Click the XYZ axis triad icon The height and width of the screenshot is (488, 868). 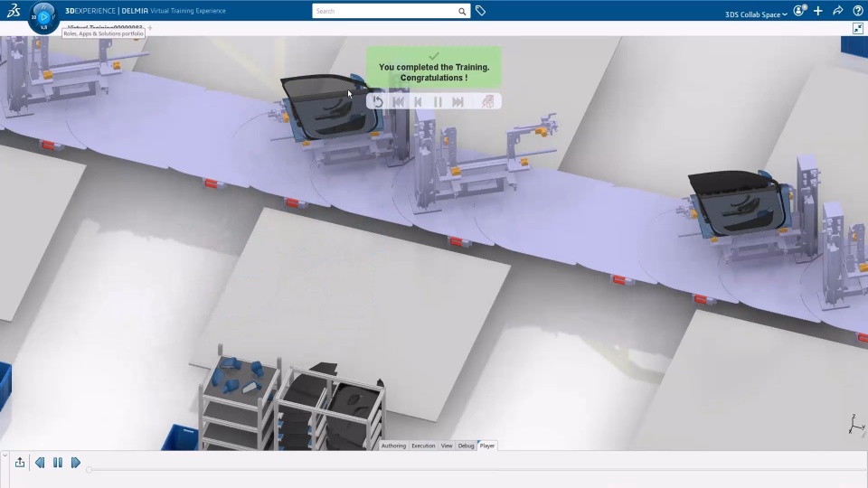856,424
